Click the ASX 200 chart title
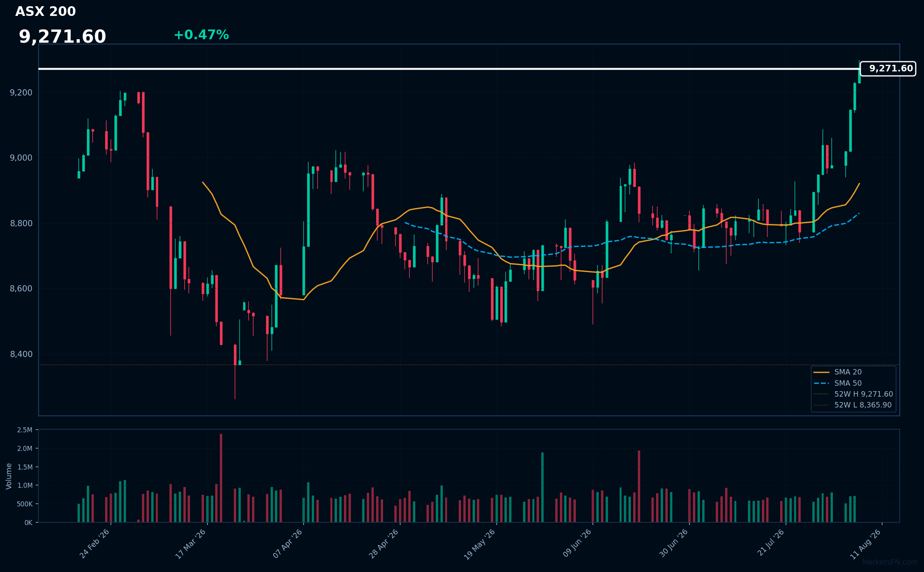924x572 pixels. click(x=45, y=12)
